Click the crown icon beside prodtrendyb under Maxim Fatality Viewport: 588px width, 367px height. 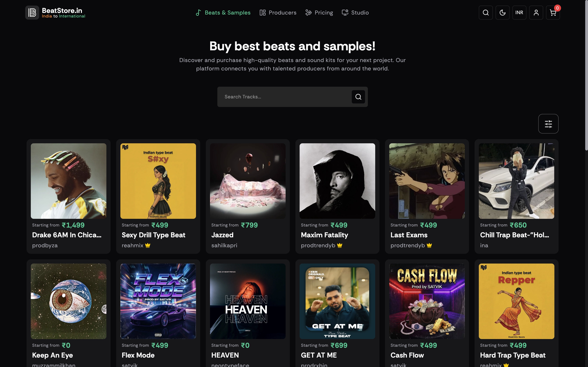pyautogui.click(x=340, y=245)
